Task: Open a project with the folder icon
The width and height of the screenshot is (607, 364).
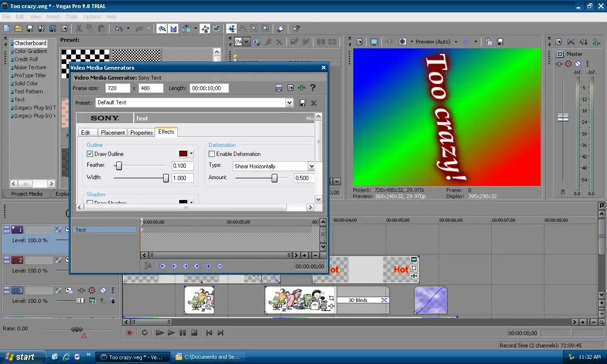Action: [18, 28]
